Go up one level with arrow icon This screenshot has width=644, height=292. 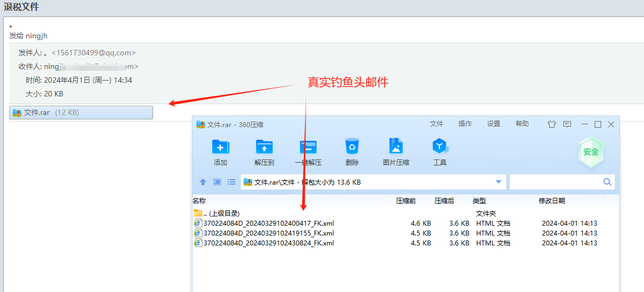pyautogui.click(x=203, y=182)
